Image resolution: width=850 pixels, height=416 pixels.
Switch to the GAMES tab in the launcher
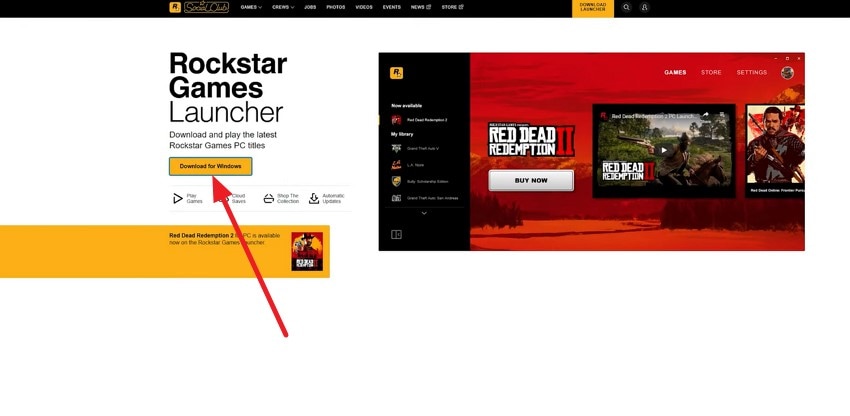click(x=675, y=73)
